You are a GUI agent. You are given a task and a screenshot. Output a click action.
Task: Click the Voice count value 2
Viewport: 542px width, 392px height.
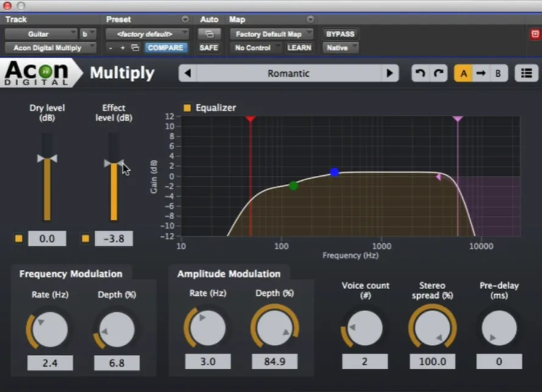click(x=365, y=362)
